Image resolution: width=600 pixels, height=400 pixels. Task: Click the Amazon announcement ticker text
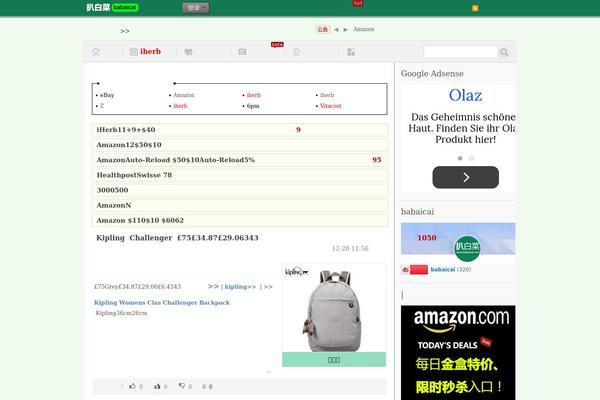coord(364,29)
